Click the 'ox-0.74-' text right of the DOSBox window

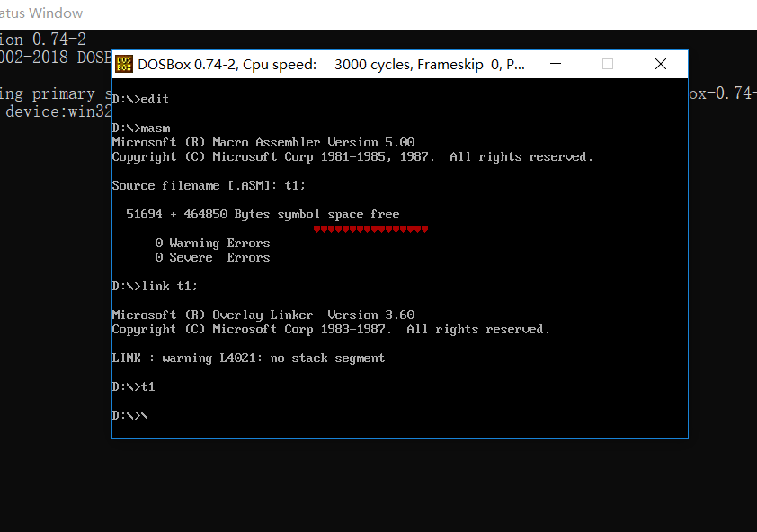click(721, 93)
